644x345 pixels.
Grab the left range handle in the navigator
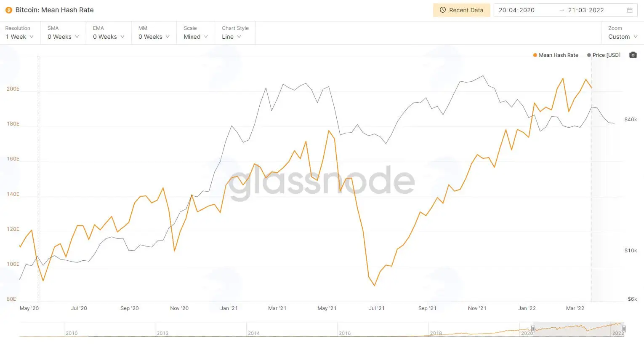tap(533, 329)
